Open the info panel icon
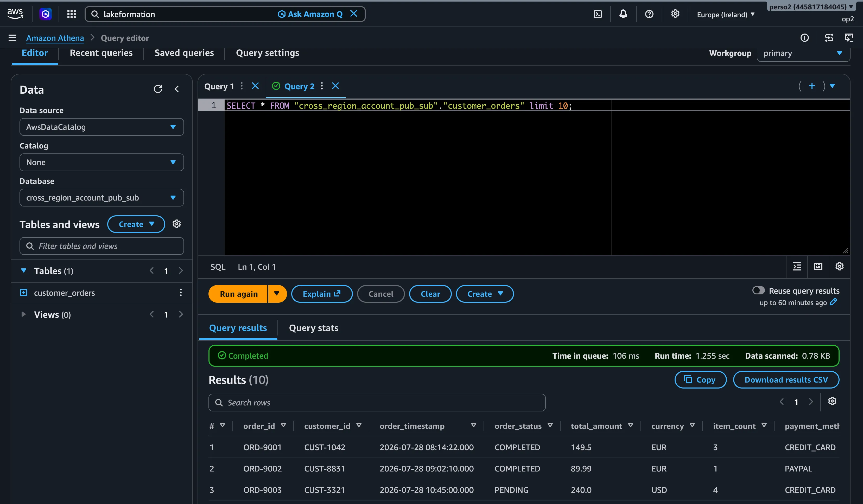 click(x=804, y=38)
